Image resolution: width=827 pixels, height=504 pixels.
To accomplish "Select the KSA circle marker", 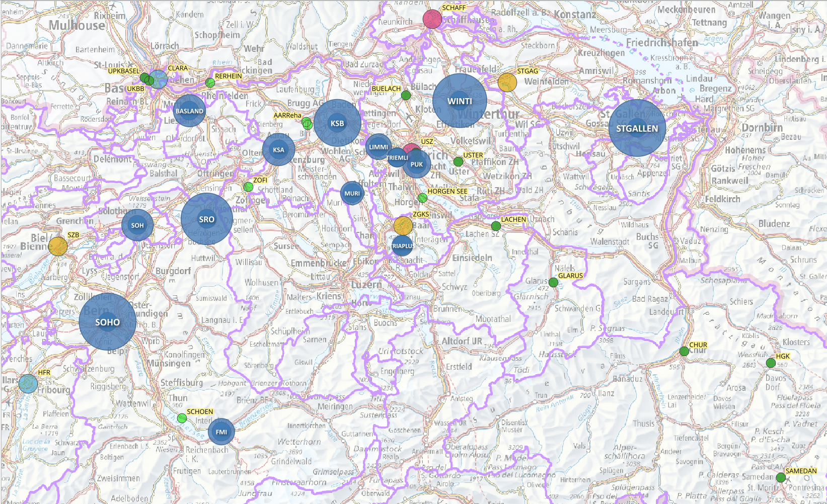I will [278, 149].
